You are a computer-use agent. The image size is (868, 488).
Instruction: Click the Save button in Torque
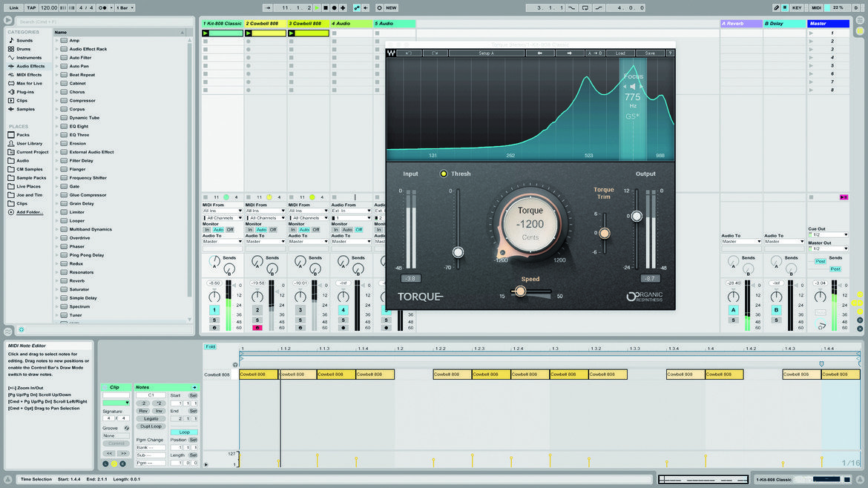(x=650, y=53)
